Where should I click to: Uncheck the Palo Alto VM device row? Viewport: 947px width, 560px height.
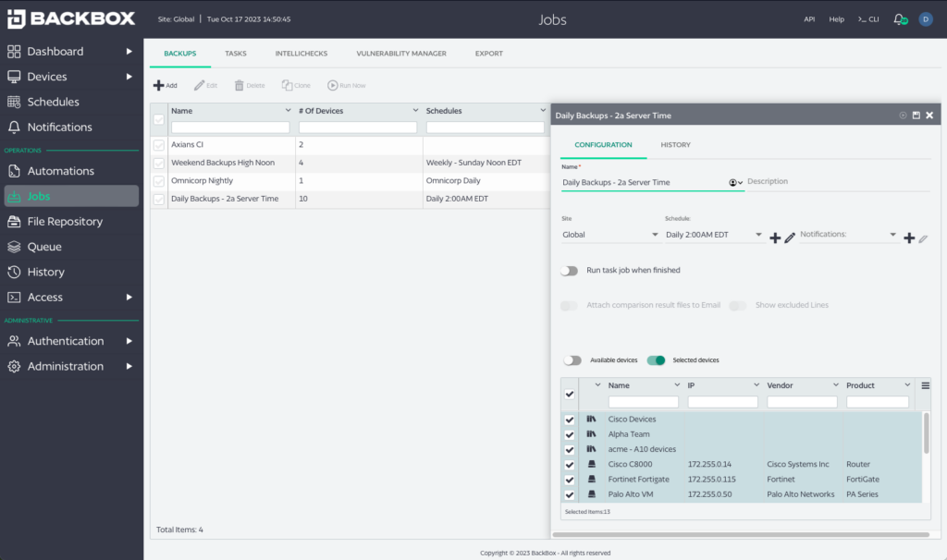pos(569,494)
